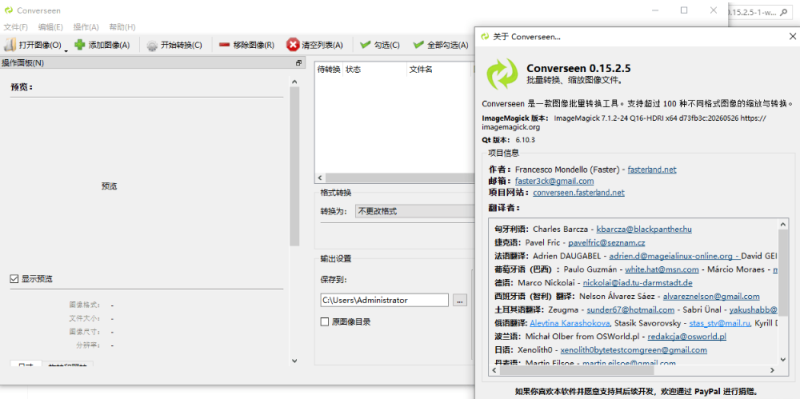Click the red X Clear List (清空列表) icon

(x=292, y=45)
